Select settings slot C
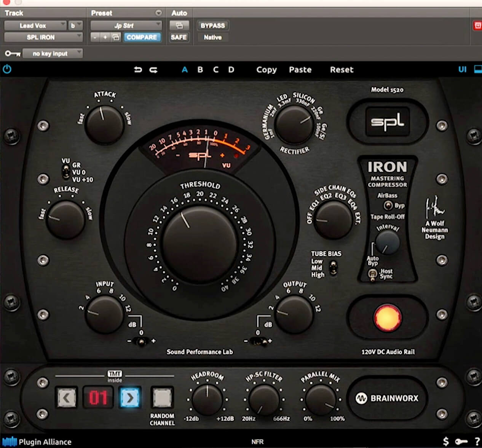The height and width of the screenshot is (448, 482). [x=216, y=70]
